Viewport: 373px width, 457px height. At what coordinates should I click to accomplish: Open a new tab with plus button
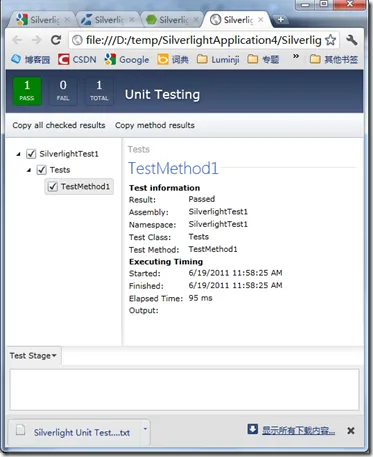[281, 20]
